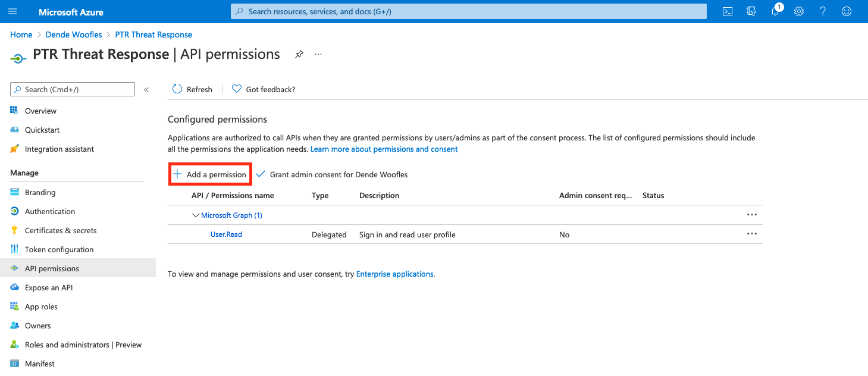Collapse the Microsoft Graph permissions group
The height and width of the screenshot is (376, 868).
coord(196,215)
